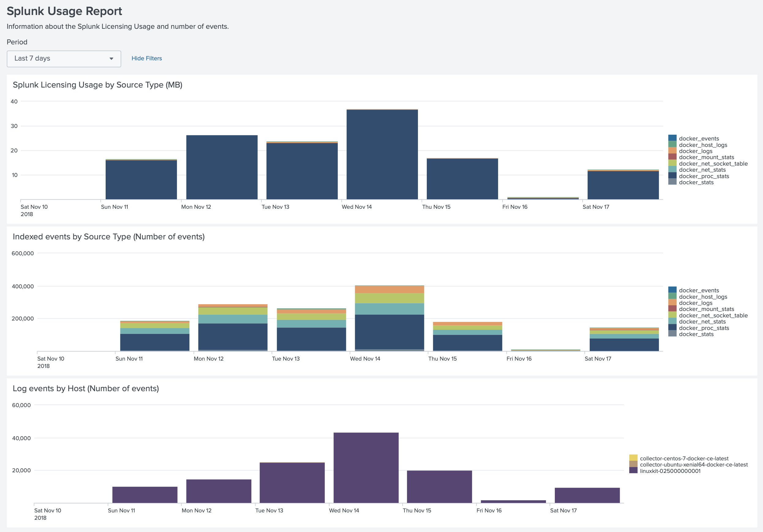Click Log events by Host panel title

tap(86, 388)
